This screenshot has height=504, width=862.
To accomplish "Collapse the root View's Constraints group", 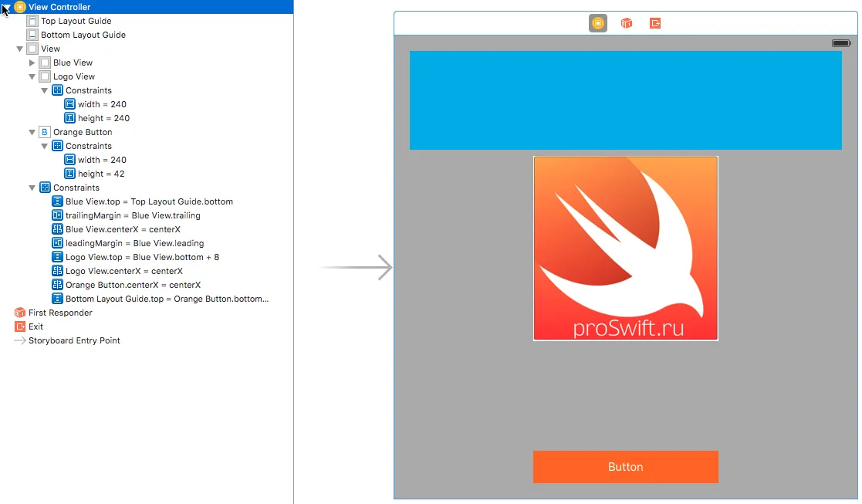I will click(x=32, y=188).
